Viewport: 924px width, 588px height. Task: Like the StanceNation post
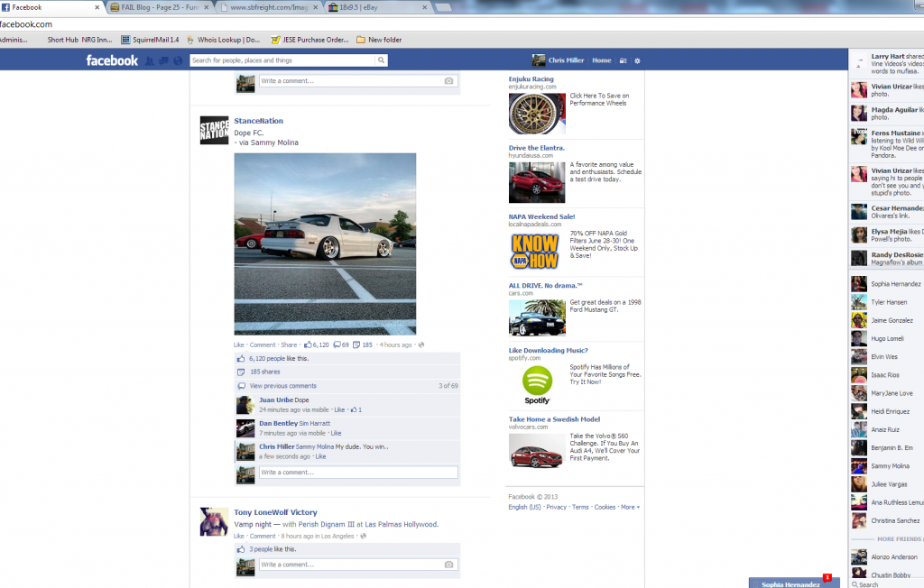[238, 345]
